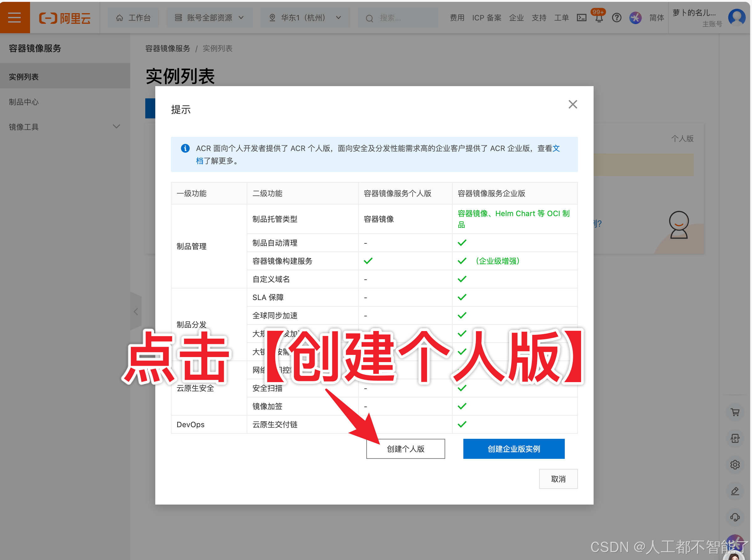The width and height of the screenshot is (752, 560).
Task: Click the shopping cart icon on right sidebar
Action: coord(735,412)
